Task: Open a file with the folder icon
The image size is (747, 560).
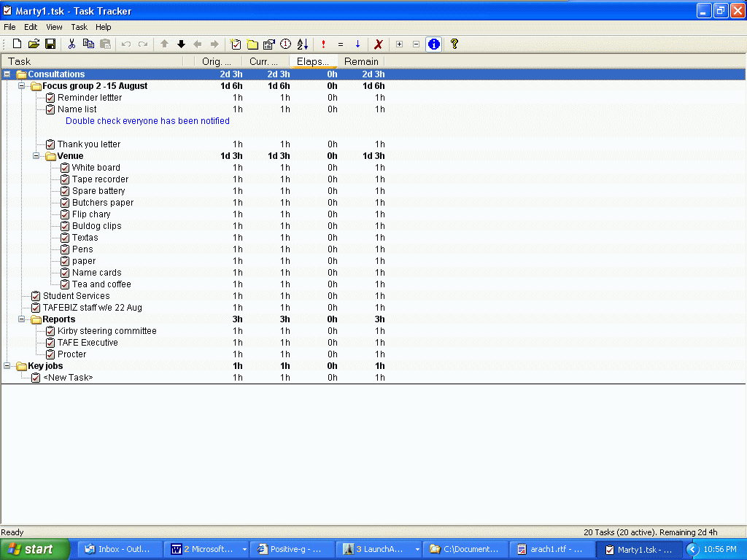Action: [34, 44]
